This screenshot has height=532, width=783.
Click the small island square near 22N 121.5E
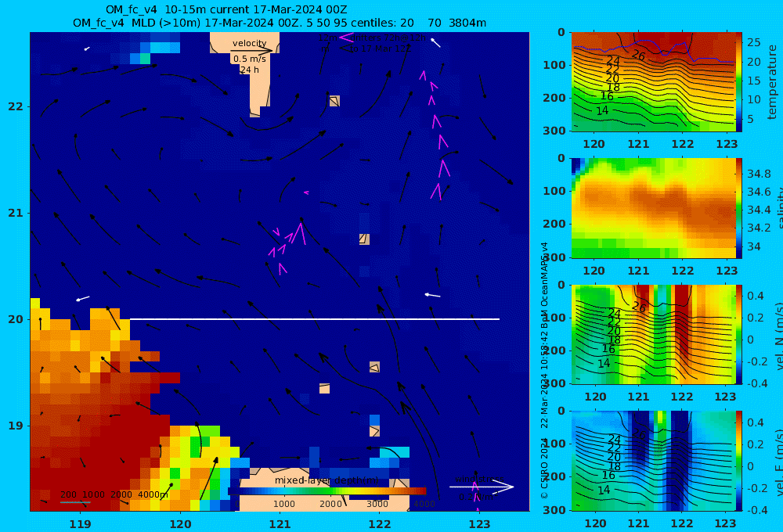click(x=334, y=101)
